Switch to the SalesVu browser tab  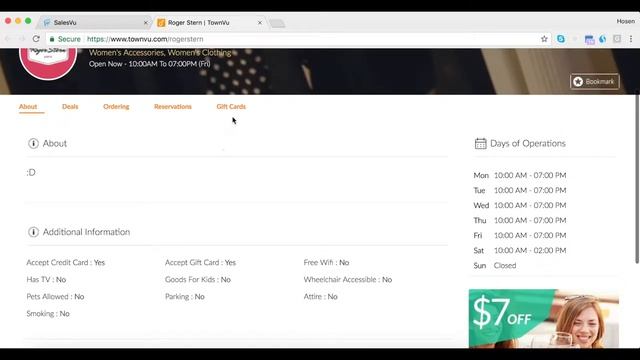click(x=94, y=22)
